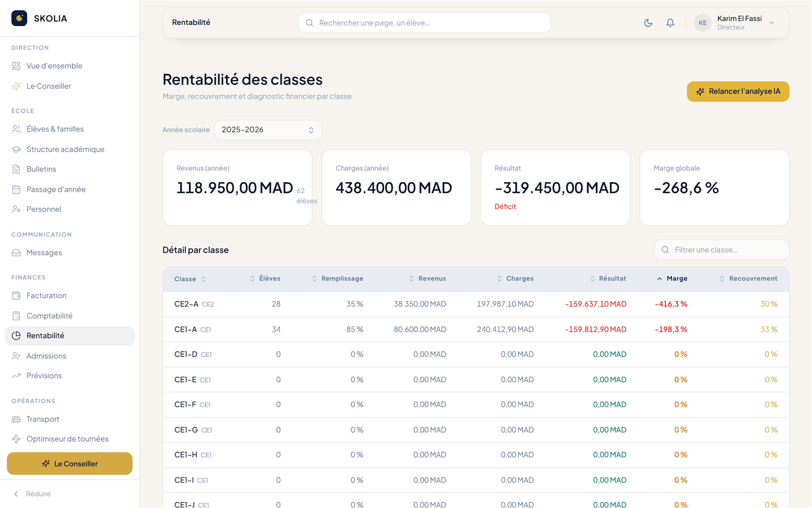Click Relancer l'analyse IA button
The height and width of the screenshot is (508, 812).
tap(738, 91)
